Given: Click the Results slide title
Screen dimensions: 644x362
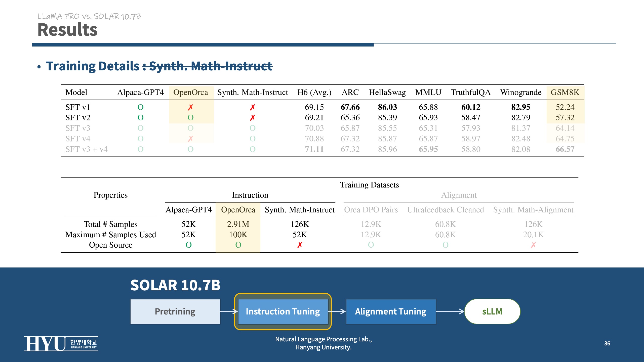Looking at the screenshot, I should point(67,30).
